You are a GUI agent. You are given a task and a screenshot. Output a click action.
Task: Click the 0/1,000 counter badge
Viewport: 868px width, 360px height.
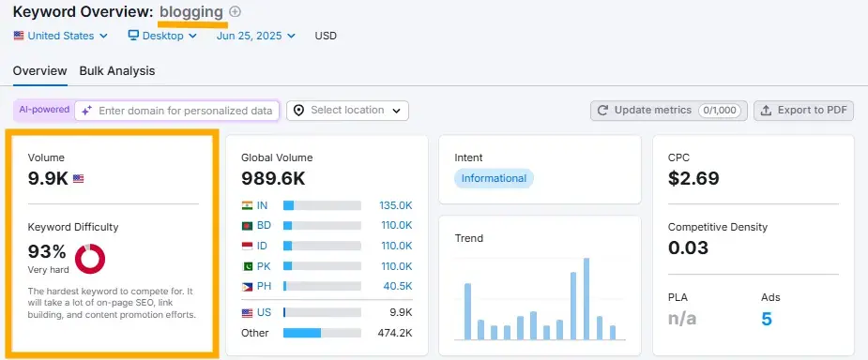coord(720,111)
